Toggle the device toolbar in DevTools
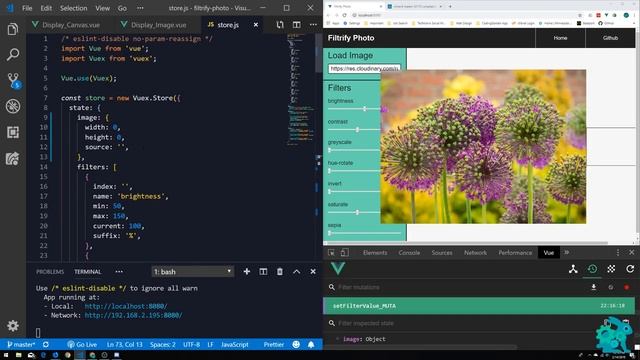This screenshot has height=360, width=640. 344,253
